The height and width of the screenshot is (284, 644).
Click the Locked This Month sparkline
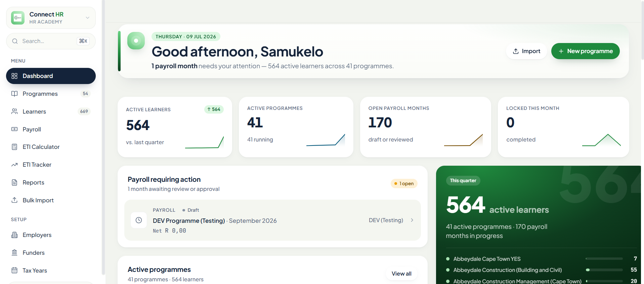(601, 140)
